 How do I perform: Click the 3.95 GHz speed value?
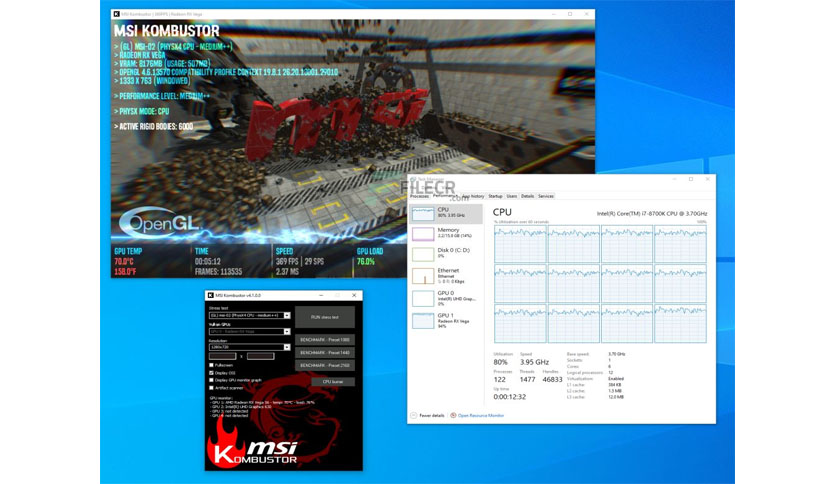[x=534, y=362]
